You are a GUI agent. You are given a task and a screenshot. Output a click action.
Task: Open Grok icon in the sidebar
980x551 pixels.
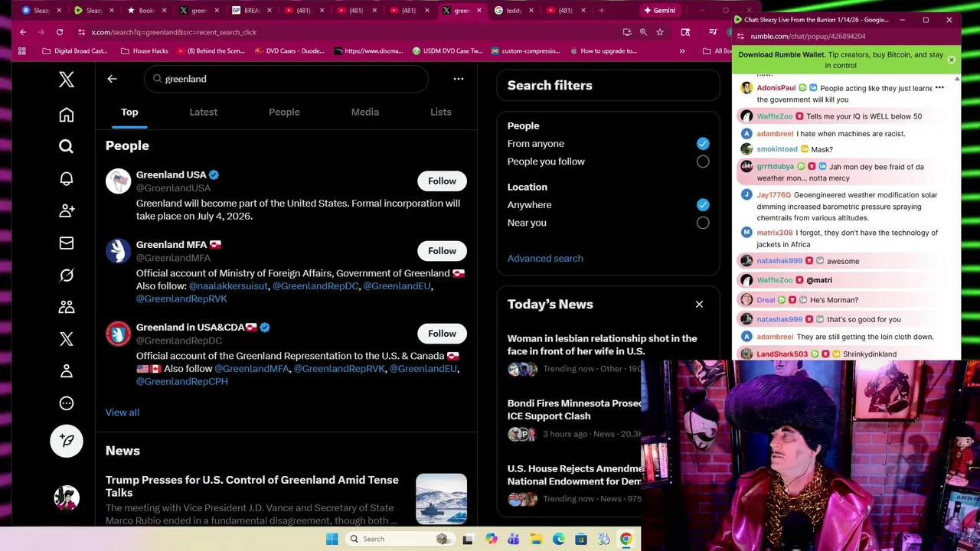[67, 275]
